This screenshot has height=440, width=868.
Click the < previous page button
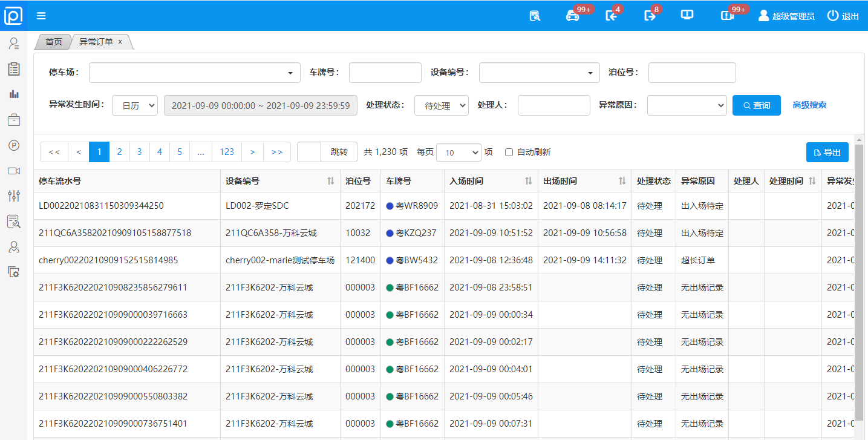click(79, 152)
